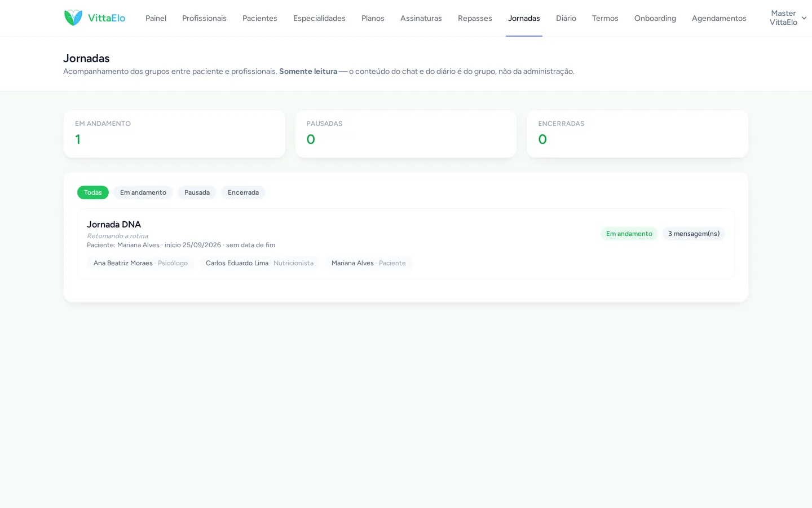The width and height of the screenshot is (812, 508).
Task: Click the bold Somente leitura text
Action: 308,71
